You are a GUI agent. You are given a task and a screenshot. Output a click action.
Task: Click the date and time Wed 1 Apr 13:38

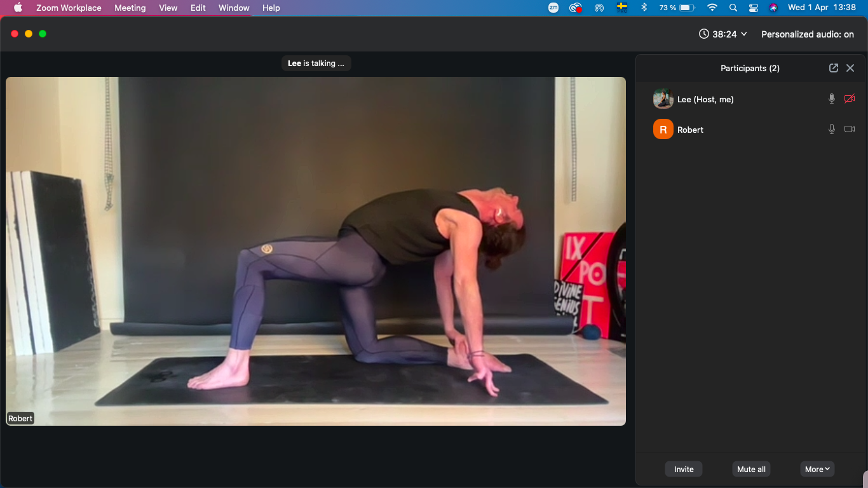[x=822, y=8]
